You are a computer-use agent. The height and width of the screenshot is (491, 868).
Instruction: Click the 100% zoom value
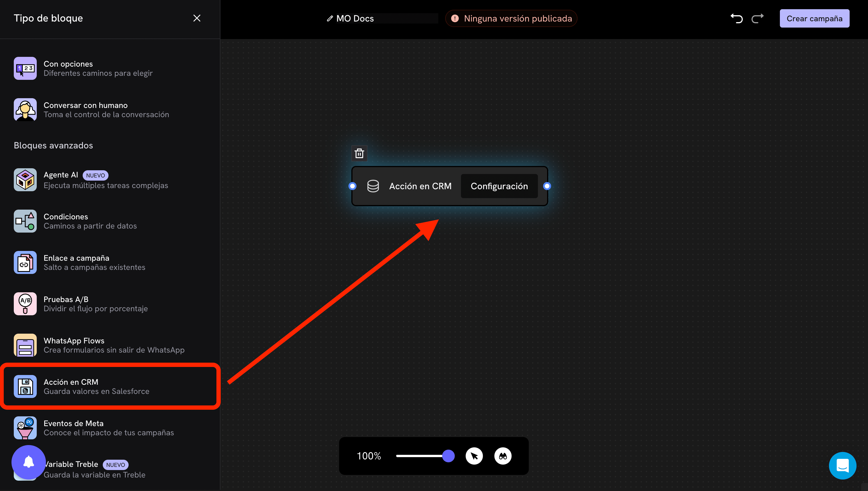tap(369, 456)
